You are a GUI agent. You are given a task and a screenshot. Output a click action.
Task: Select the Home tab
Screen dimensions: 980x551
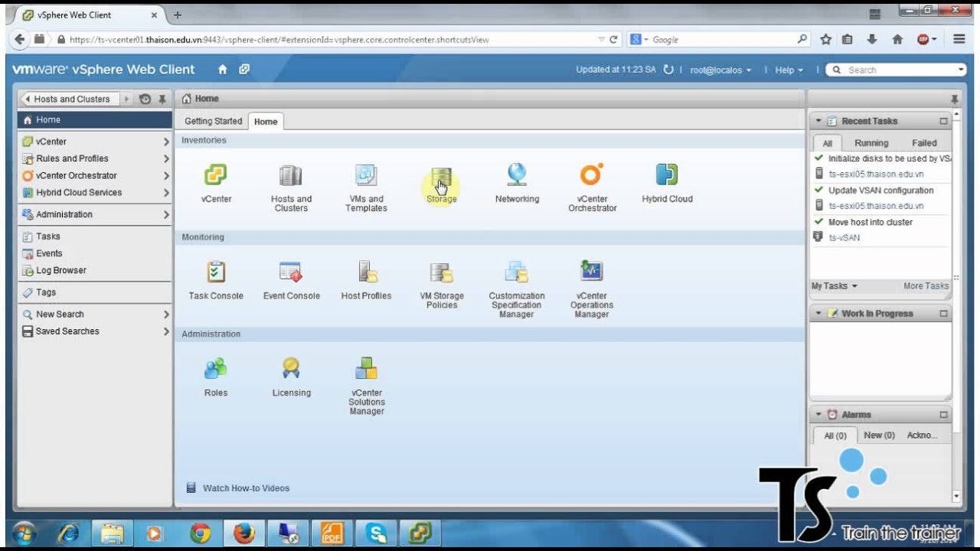tap(266, 122)
